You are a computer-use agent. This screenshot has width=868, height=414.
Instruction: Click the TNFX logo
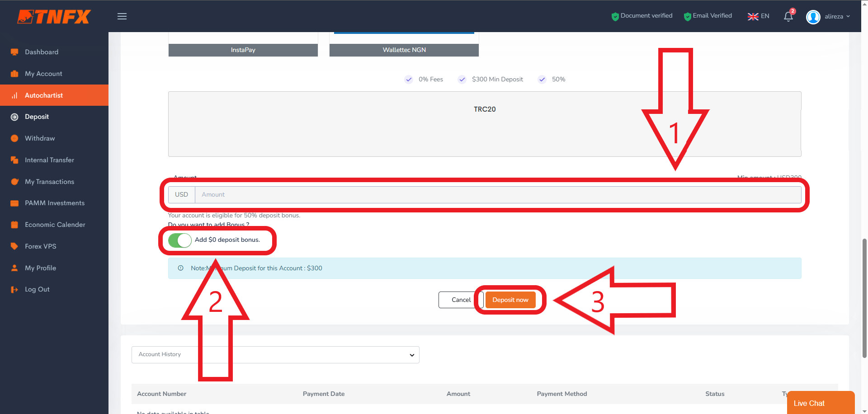coord(54,17)
